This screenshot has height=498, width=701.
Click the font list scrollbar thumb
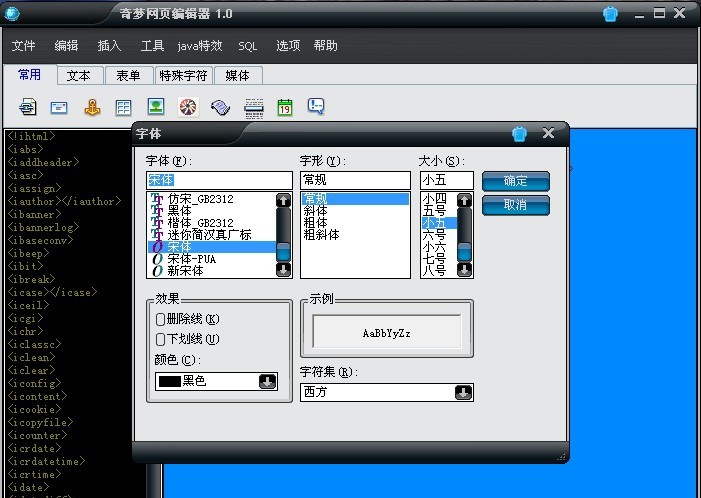click(x=283, y=251)
